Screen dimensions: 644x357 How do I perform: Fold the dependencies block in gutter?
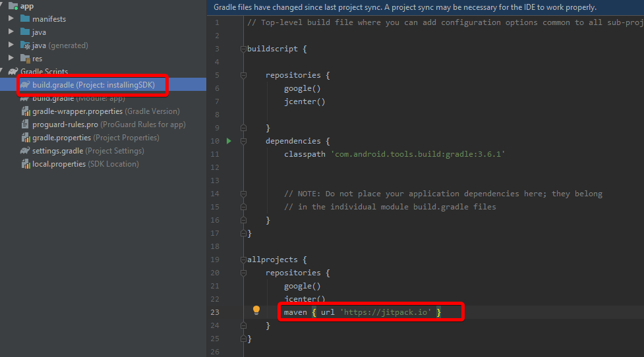point(243,141)
